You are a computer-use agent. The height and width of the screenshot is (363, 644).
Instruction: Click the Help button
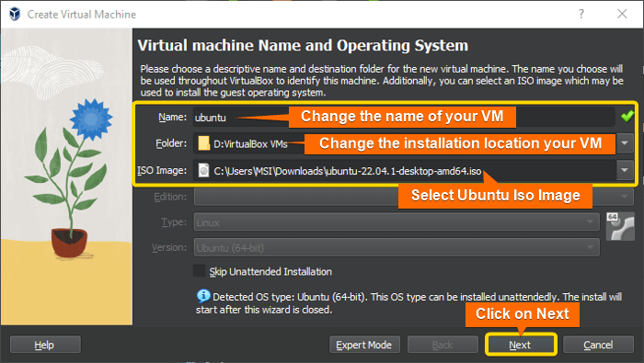tap(45, 345)
